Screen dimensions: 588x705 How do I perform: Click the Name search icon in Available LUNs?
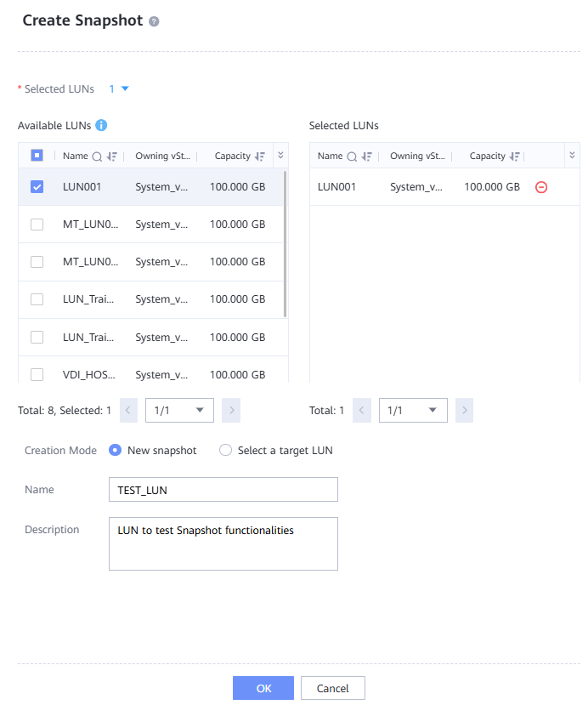click(x=97, y=156)
